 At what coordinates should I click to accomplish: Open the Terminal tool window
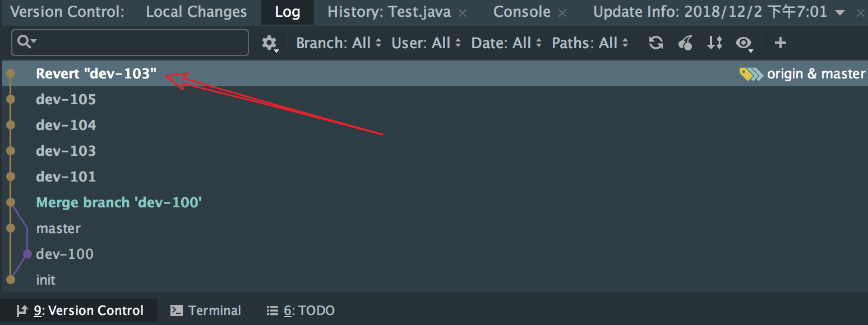(206, 310)
